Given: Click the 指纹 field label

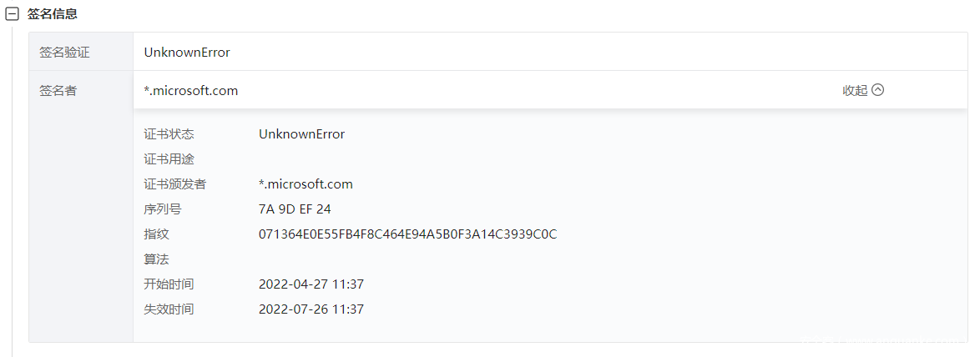Looking at the screenshot, I should [x=156, y=234].
